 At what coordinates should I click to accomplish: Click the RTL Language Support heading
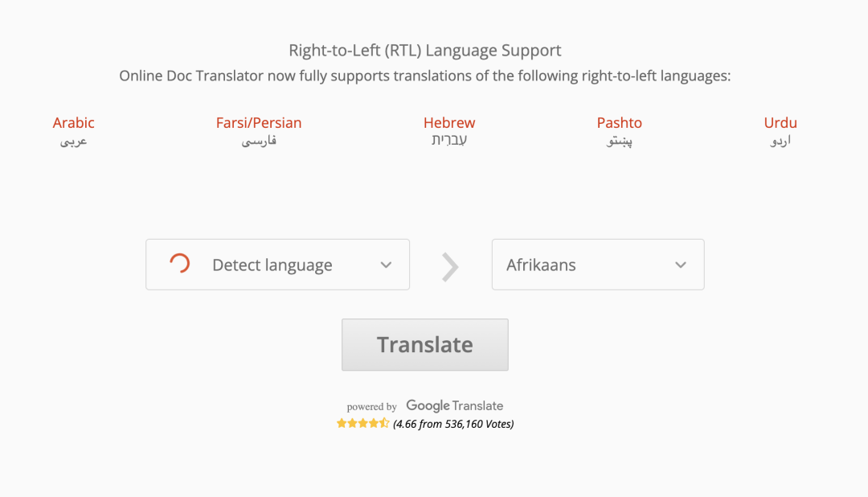pyautogui.click(x=424, y=50)
